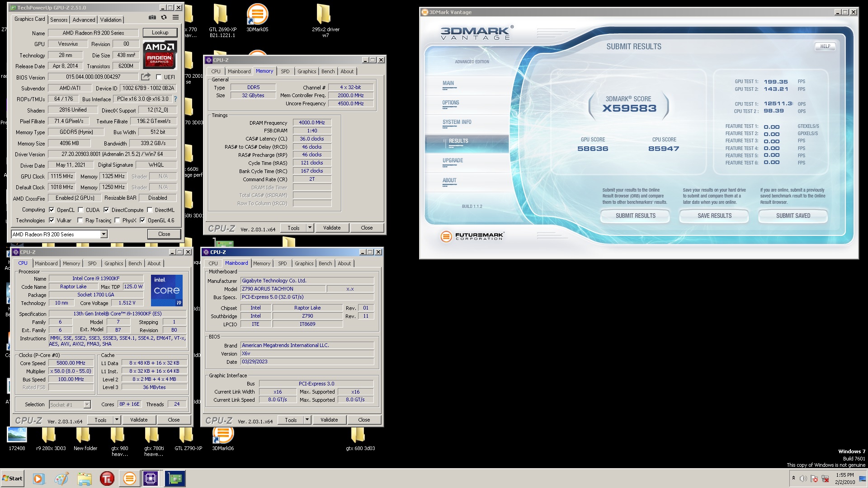868x488 pixels.
Task: Switch to the GPU-Z Advanced tab
Action: tap(84, 19)
